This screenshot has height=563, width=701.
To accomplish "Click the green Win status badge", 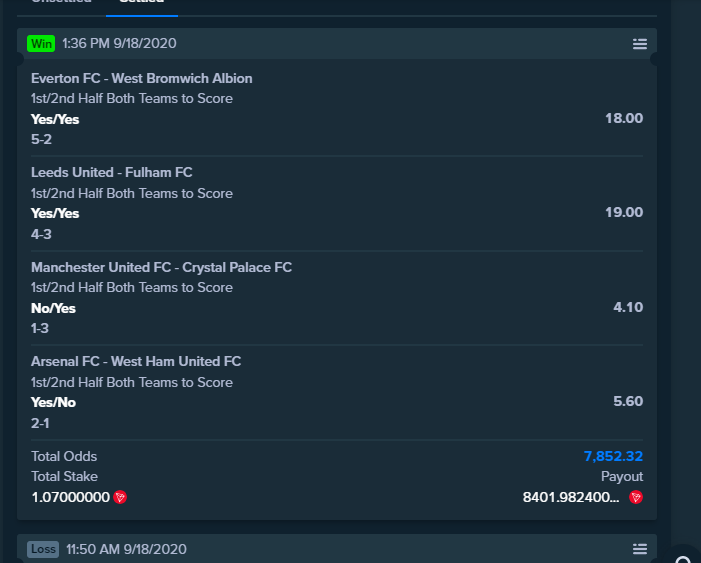I will click(x=41, y=44).
